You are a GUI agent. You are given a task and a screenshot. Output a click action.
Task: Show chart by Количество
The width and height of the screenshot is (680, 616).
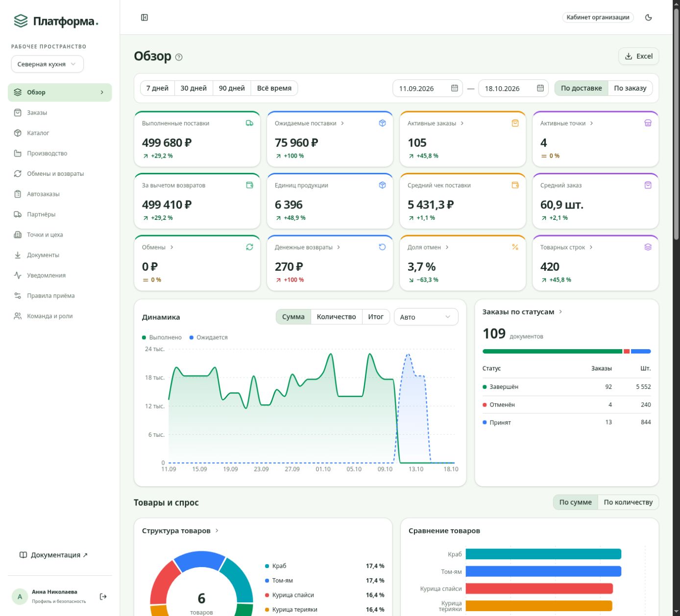pyautogui.click(x=337, y=317)
